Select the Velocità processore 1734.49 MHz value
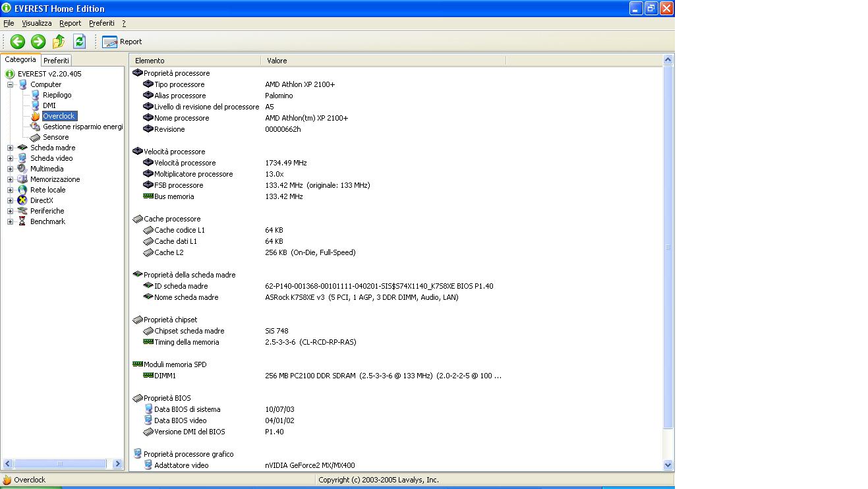868x489 pixels. pos(286,163)
